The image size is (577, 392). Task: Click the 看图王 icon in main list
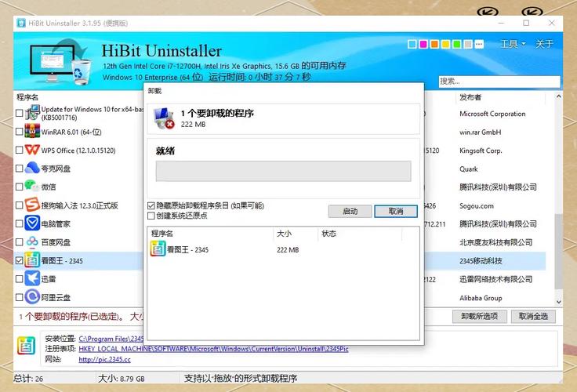pyautogui.click(x=32, y=260)
